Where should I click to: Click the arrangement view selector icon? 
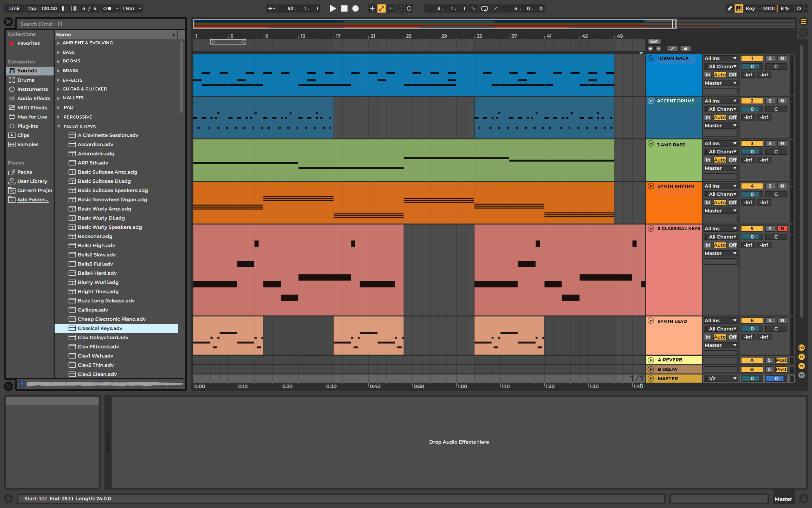click(x=803, y=22)
